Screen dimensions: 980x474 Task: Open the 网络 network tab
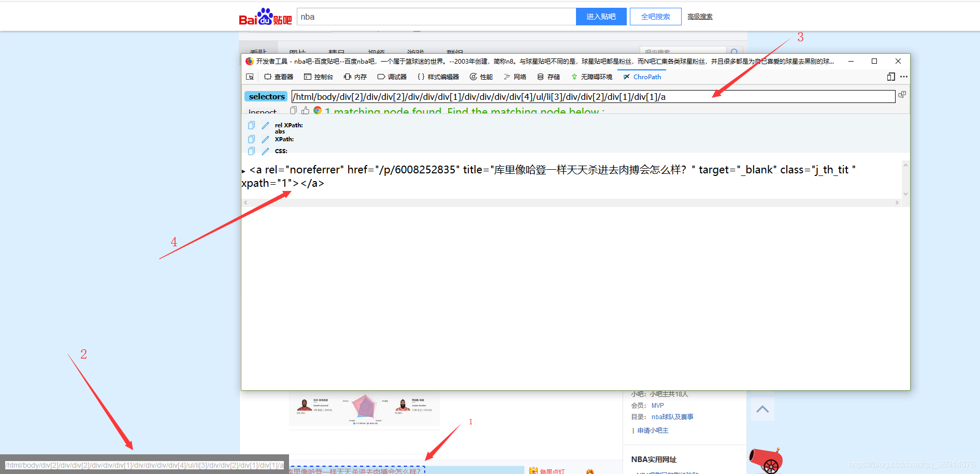[x=515, y=77]
